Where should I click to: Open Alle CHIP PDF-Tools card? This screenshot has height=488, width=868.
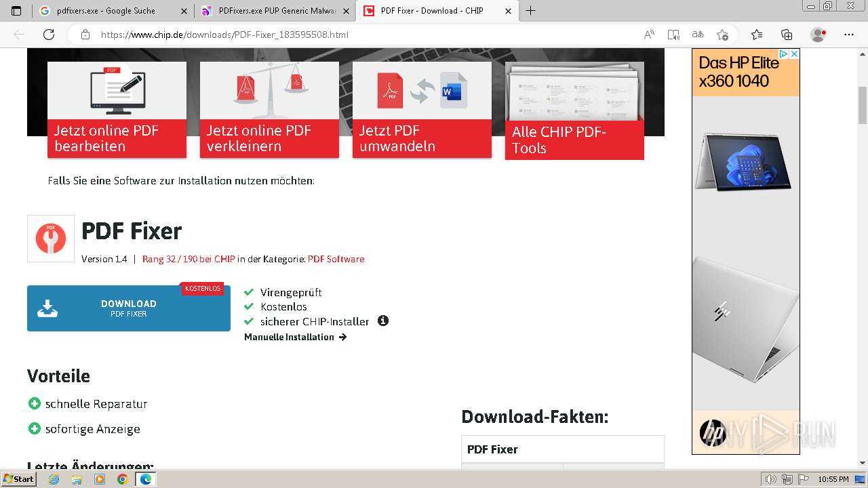(574, 111)
